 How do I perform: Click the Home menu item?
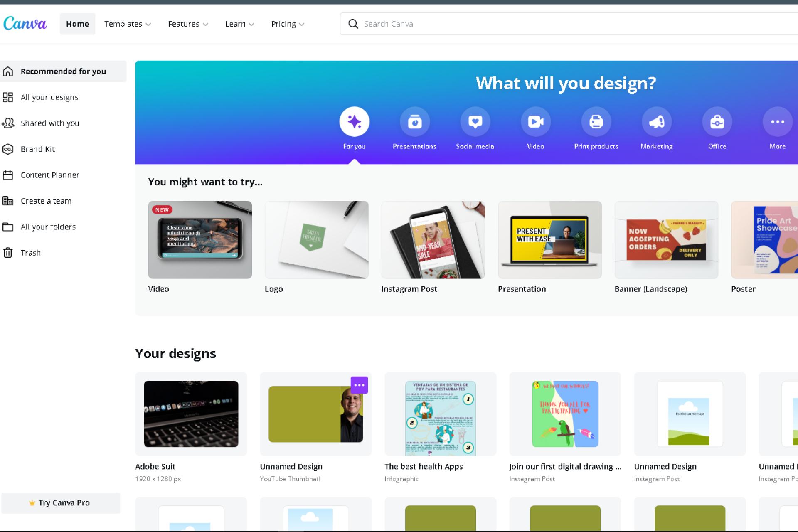pos(77,24)
